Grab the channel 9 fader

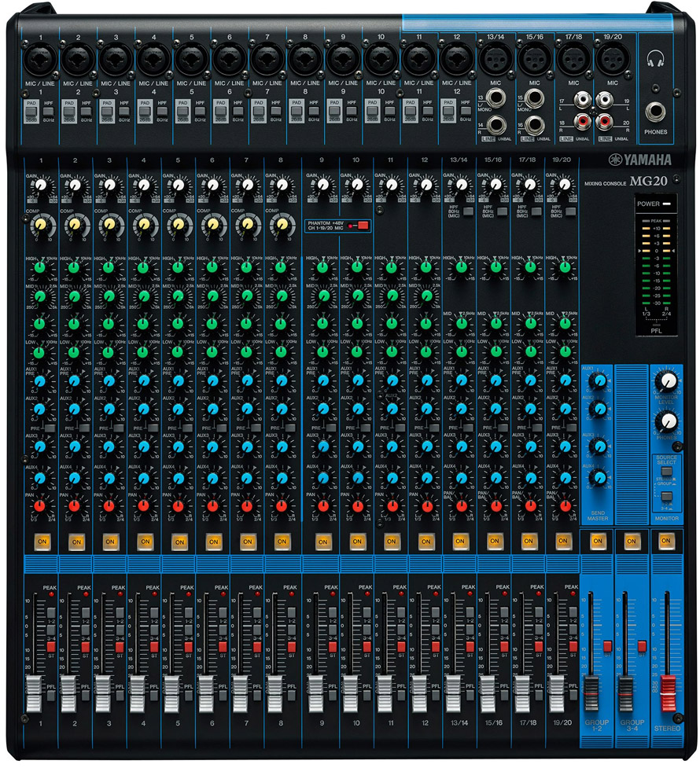coord(315,693)
